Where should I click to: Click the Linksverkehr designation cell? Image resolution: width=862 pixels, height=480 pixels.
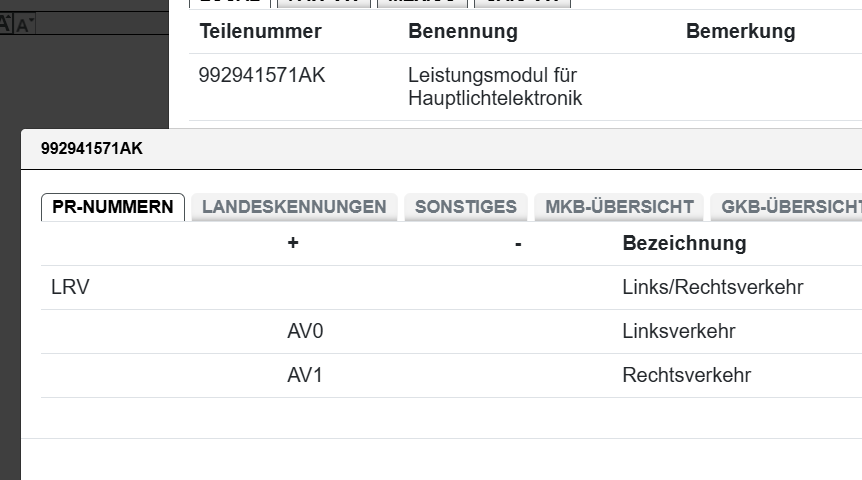point(678,332)
